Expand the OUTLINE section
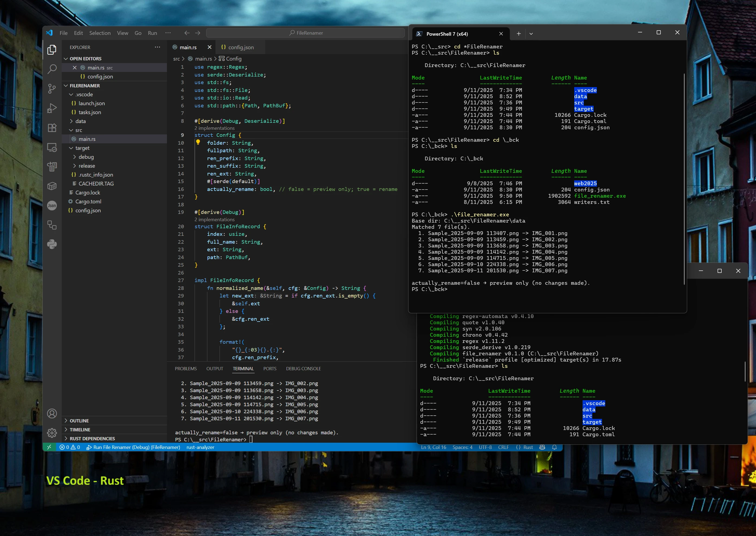The image size is (756, 536). click(x=79, y=421)
